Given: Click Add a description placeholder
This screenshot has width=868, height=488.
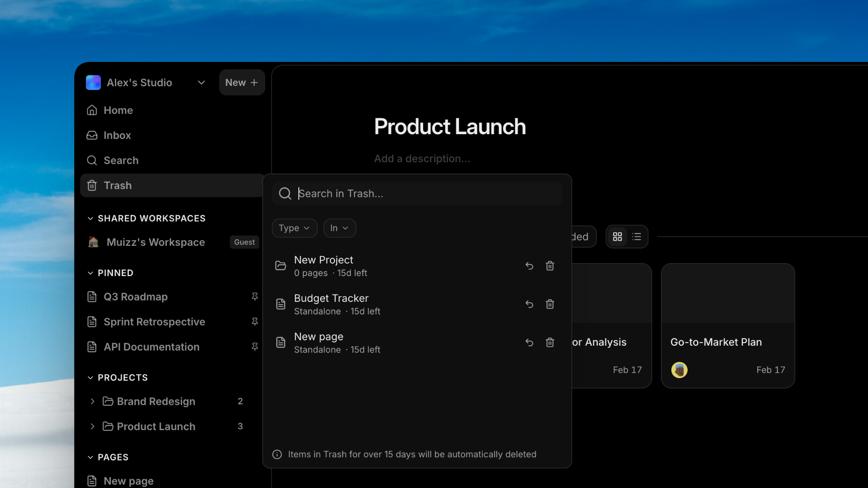Looking at the screenshot, I should [422, 159].
